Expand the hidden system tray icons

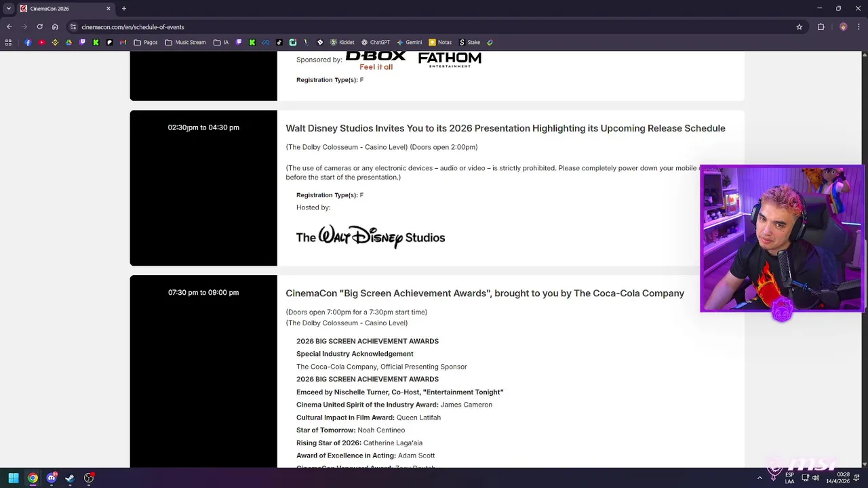click(759, 478)
